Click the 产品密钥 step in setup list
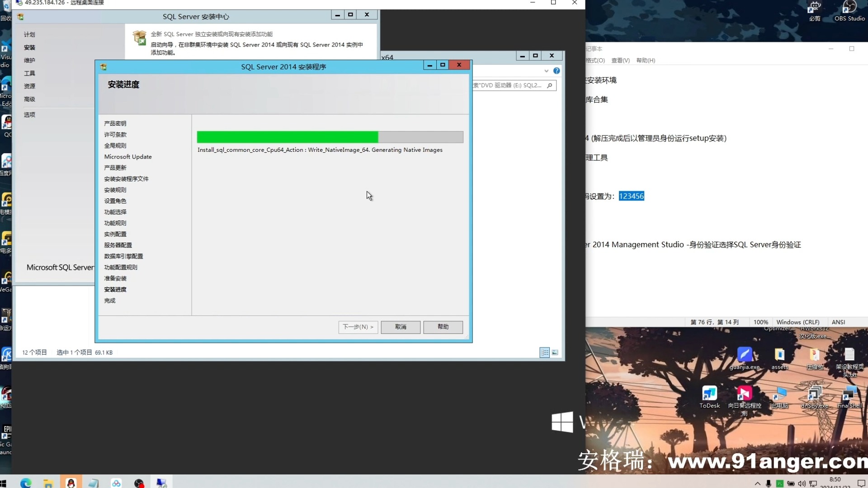 point(115,123)
